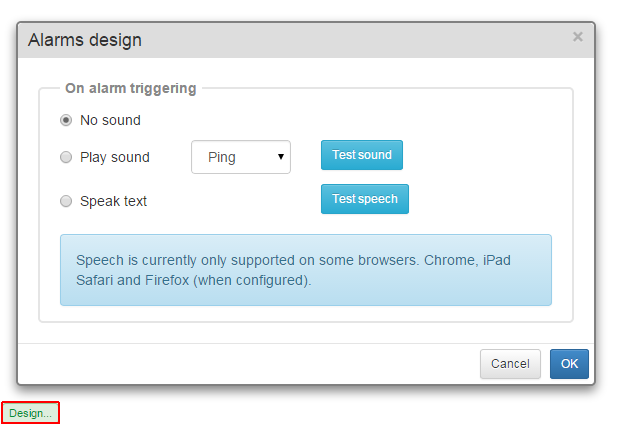The width and height of the screenshot is (621, 426).
Task: Click the arrow beside Ping
Action: 281,157
